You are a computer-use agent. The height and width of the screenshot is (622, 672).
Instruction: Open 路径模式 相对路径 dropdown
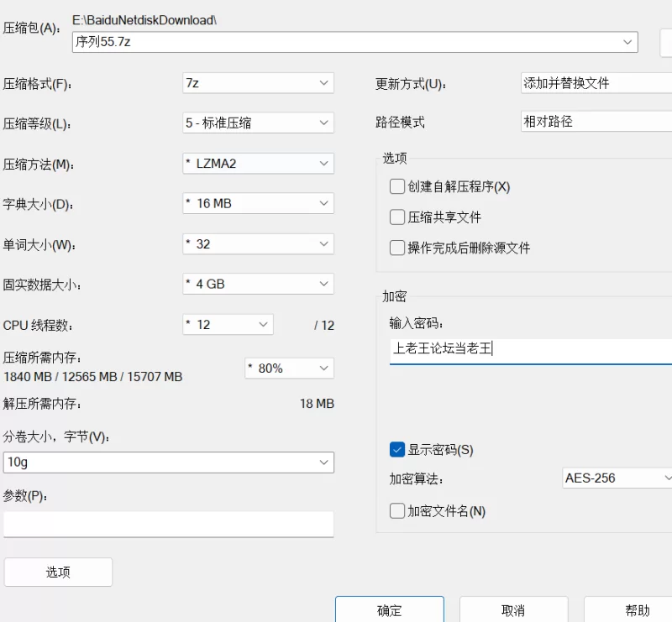point(596,121)
